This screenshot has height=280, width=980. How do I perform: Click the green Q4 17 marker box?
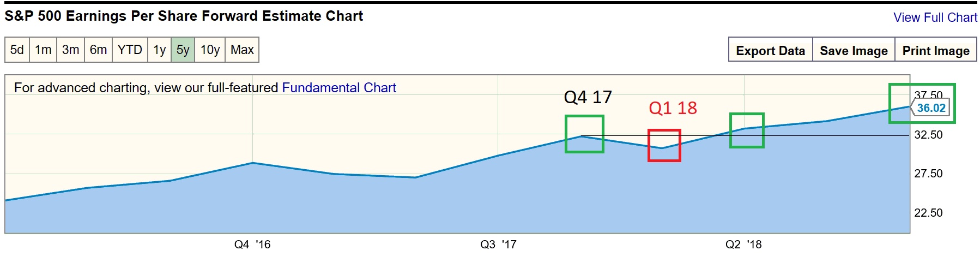584,134
